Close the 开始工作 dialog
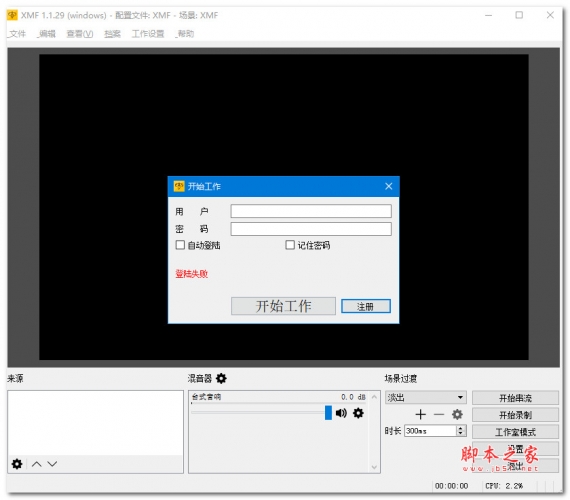Screen dimensions: 570x500 (x=389, y=186)
